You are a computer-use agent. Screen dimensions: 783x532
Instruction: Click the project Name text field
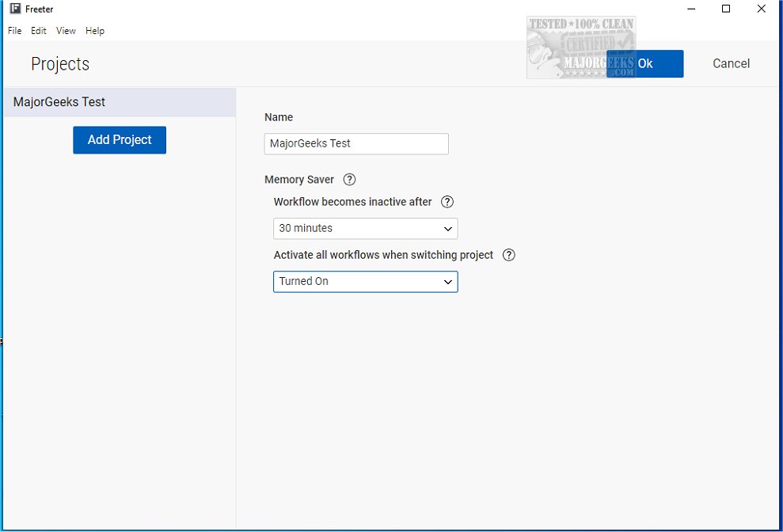(356, 144)
